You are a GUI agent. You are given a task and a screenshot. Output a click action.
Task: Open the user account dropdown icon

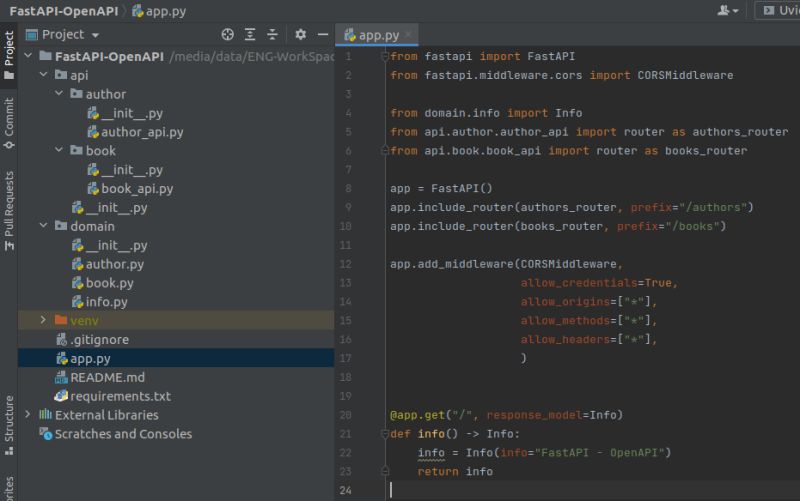tap(728, 11)
